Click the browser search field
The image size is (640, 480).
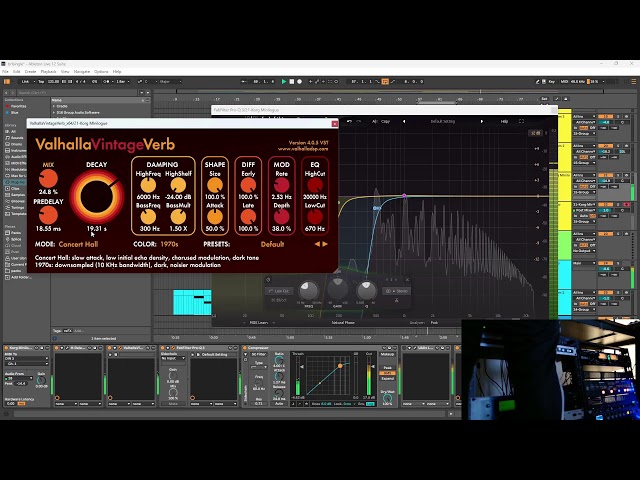pyautogui.click(x=78, y=93)
